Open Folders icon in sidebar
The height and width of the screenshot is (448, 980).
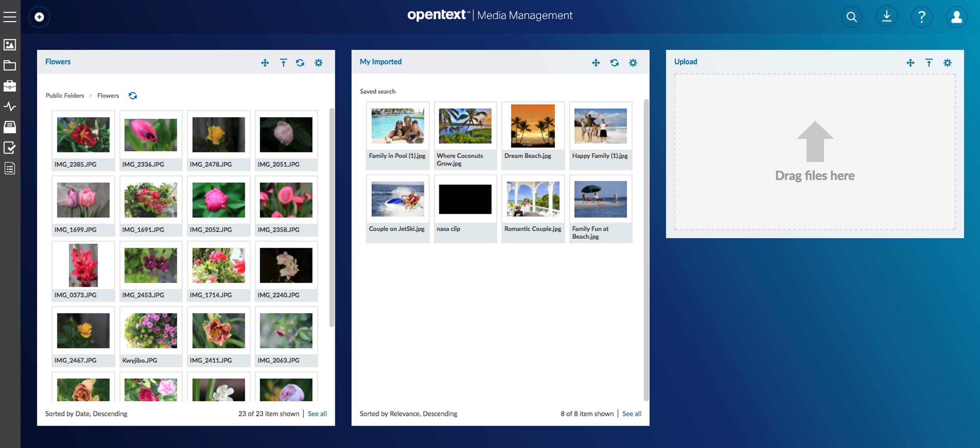[x=10, y=65]
